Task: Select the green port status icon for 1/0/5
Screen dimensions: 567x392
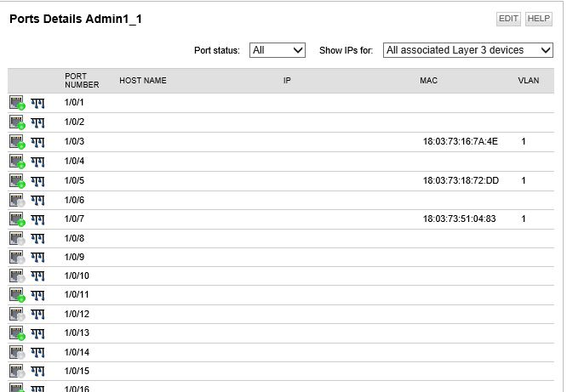Action: (x=17, y=181)
